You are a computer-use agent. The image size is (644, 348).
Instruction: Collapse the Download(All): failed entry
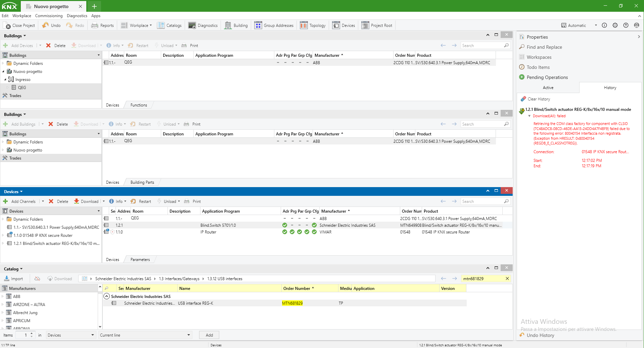[x=530, y=116]
